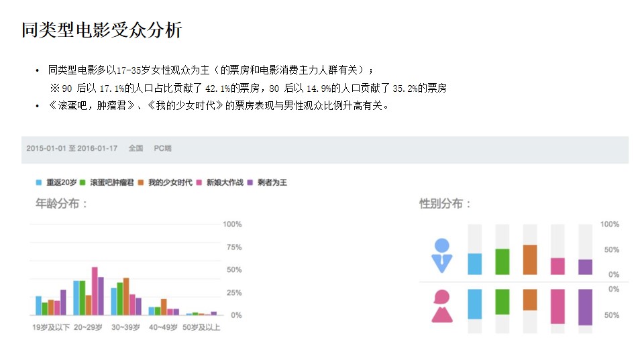Click the orange bar in 40~49岁 group
This screenshot has height=362, width=644.
tap(164, 307)
